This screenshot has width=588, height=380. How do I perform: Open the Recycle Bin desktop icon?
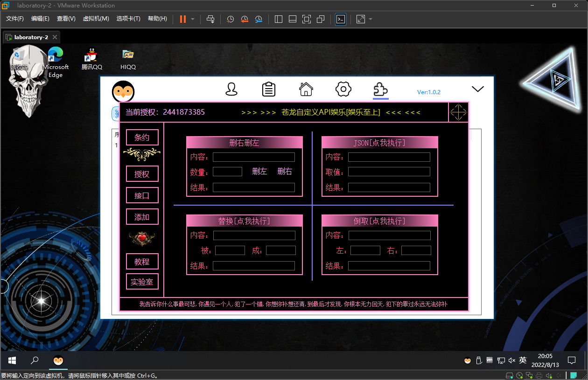pos(19,59)
